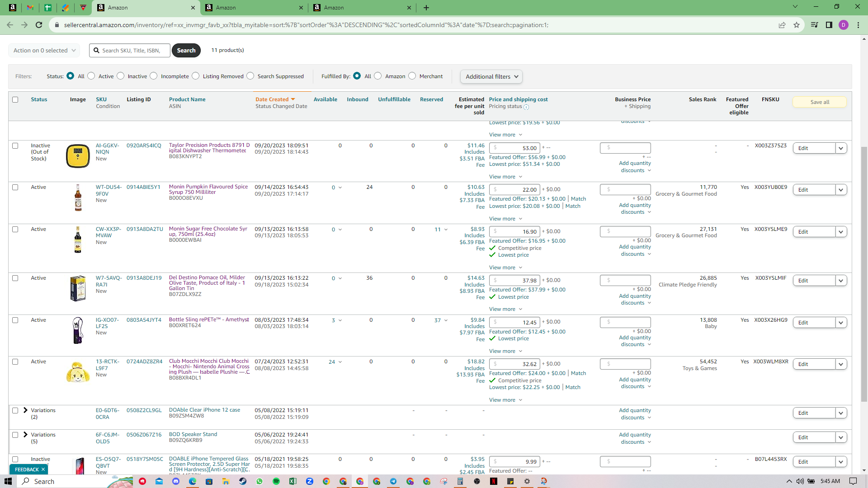Image resolution: width=868 pixels, height=488 pixels.
Task: Open the Action on 0 selected dropdown
Action: coord(44,50)
